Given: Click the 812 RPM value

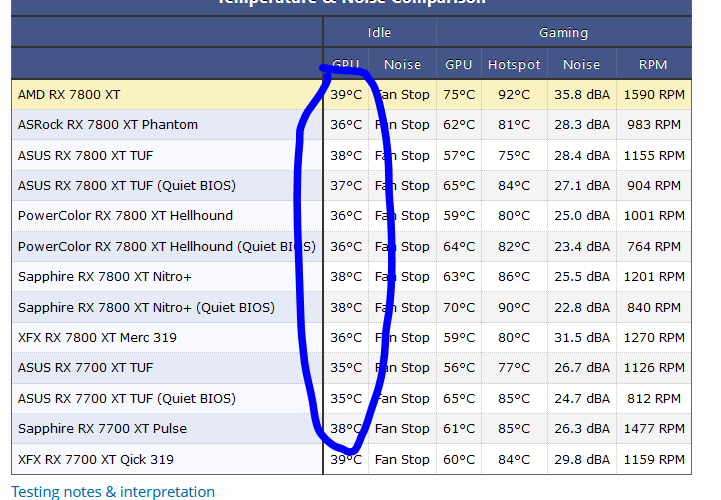Looking at the screenshot, I should 654,398.
